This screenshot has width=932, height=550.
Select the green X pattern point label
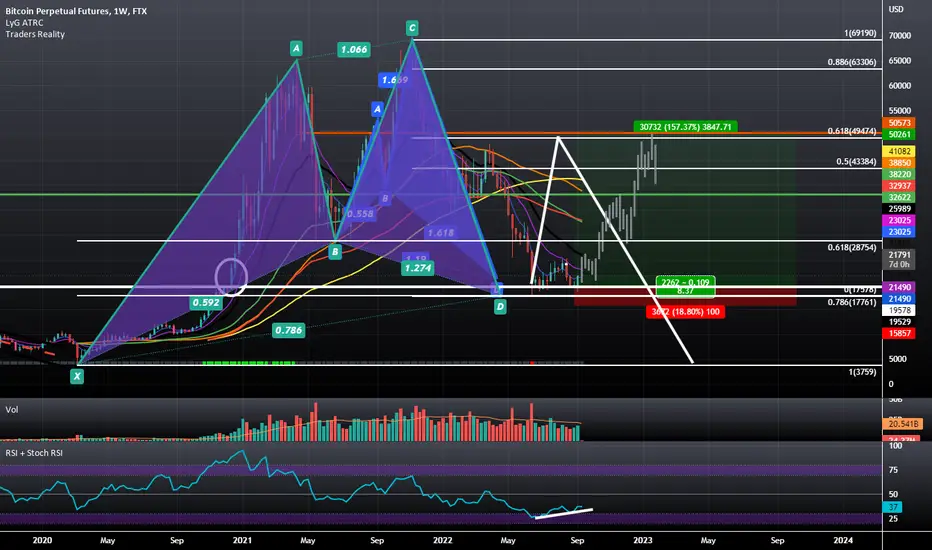77,376
